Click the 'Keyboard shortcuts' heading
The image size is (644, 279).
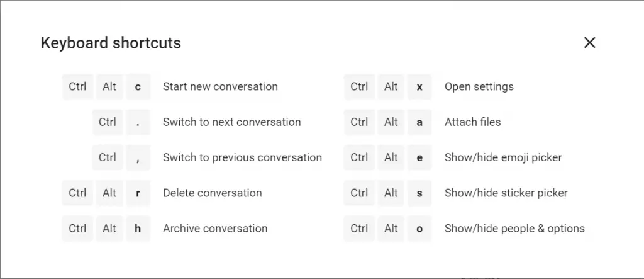pos(111,43)
